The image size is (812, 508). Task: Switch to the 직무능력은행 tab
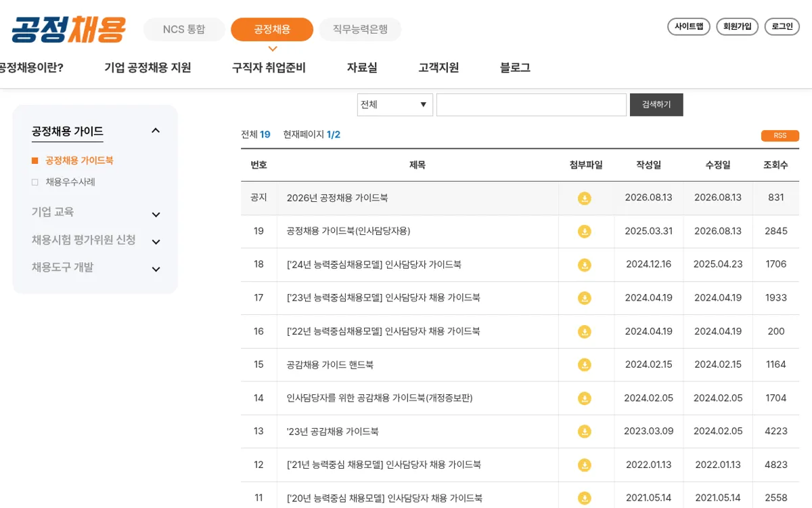point(361,29)
